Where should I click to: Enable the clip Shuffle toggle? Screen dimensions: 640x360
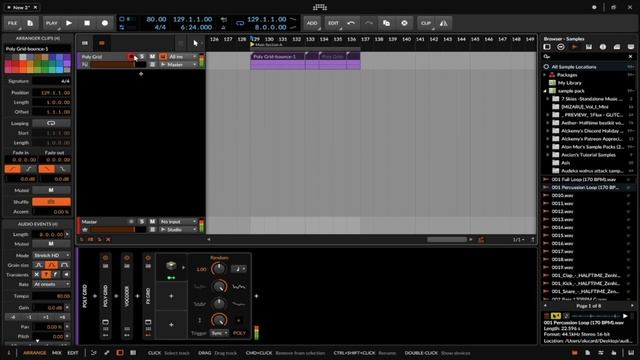pyautogui.click(x=51, y=202)
